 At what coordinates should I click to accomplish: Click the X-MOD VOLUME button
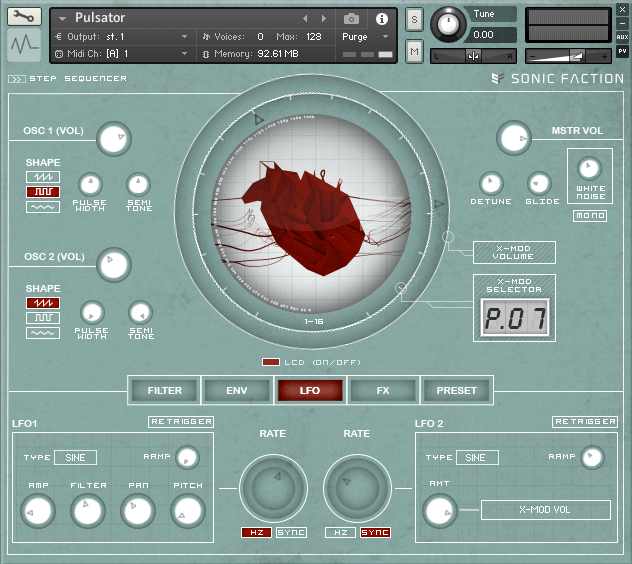click(514, 253)
